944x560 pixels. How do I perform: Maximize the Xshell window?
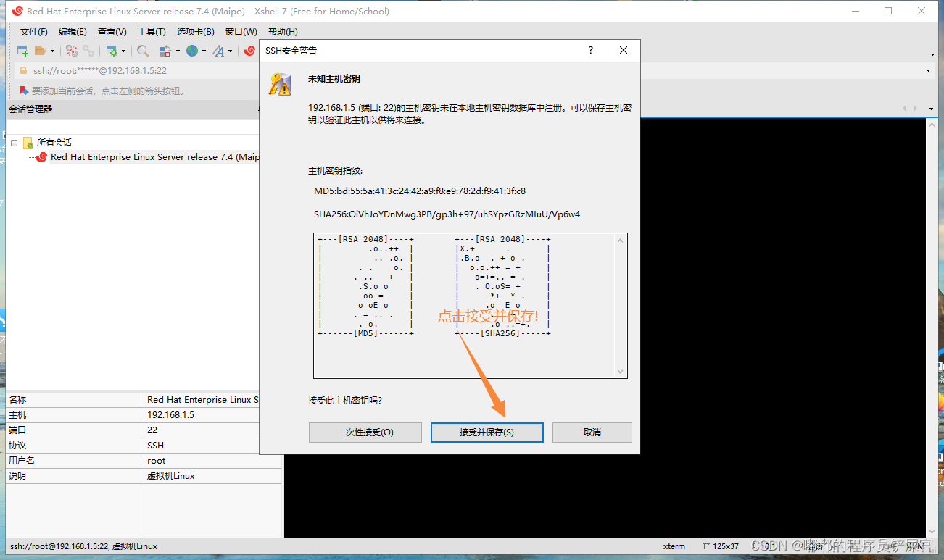tap(888, 11)
